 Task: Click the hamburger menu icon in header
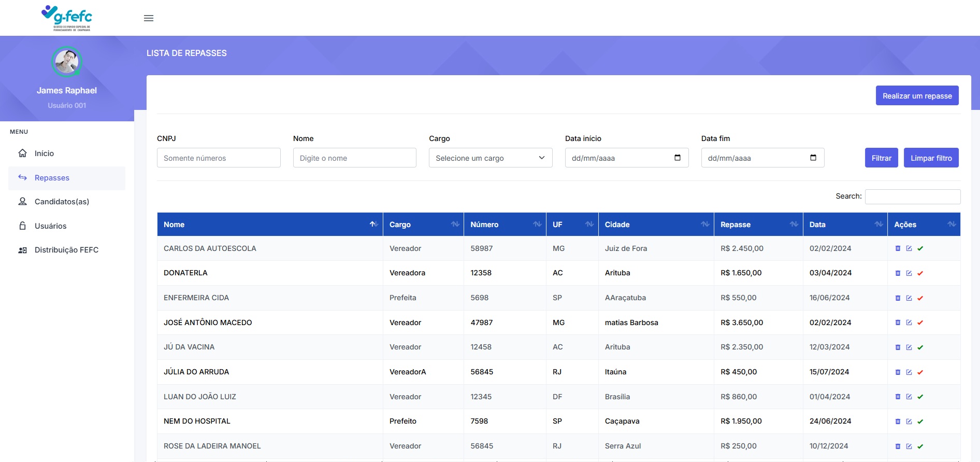pyautogui.click(x=149, y=18)
